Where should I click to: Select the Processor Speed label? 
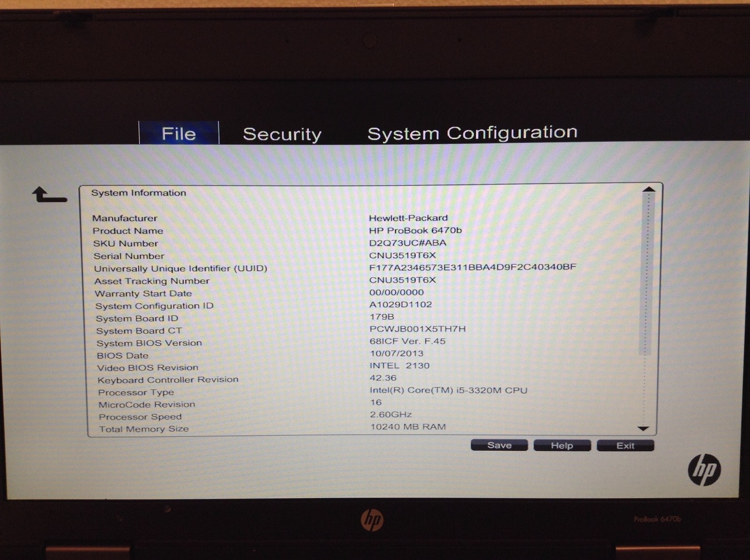click(140, 417)
